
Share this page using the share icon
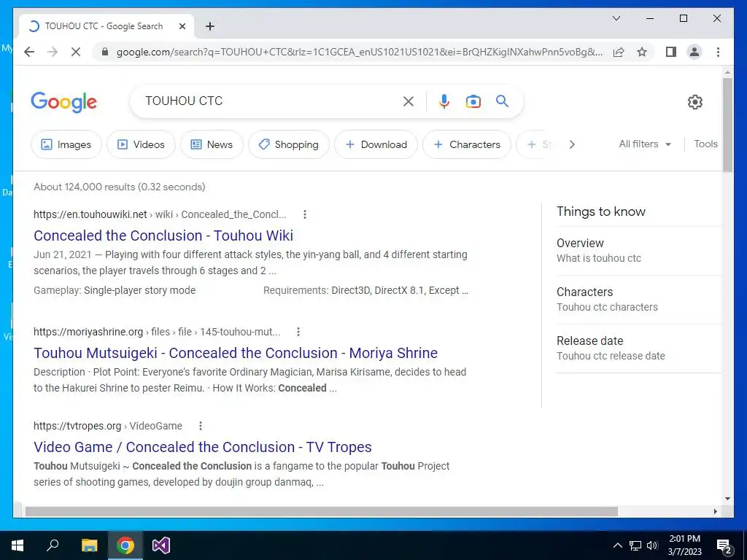(619, 52)
